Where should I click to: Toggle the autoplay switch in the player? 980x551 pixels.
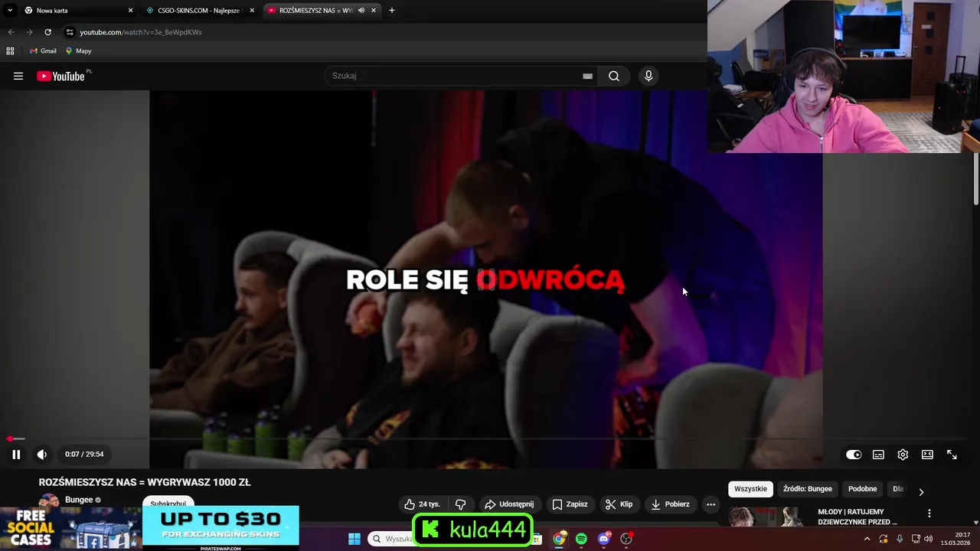click(854, 455)
